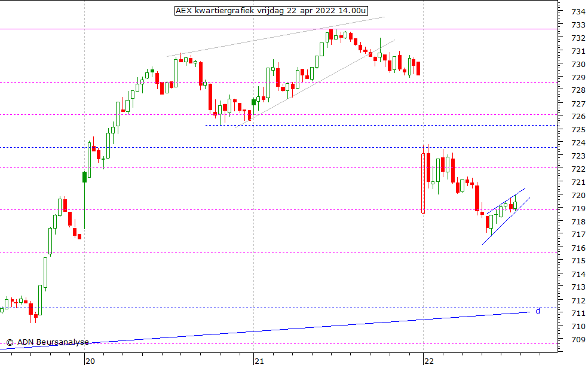
Task: Click the small rising channel on day 22
Action: click(505, 215)
